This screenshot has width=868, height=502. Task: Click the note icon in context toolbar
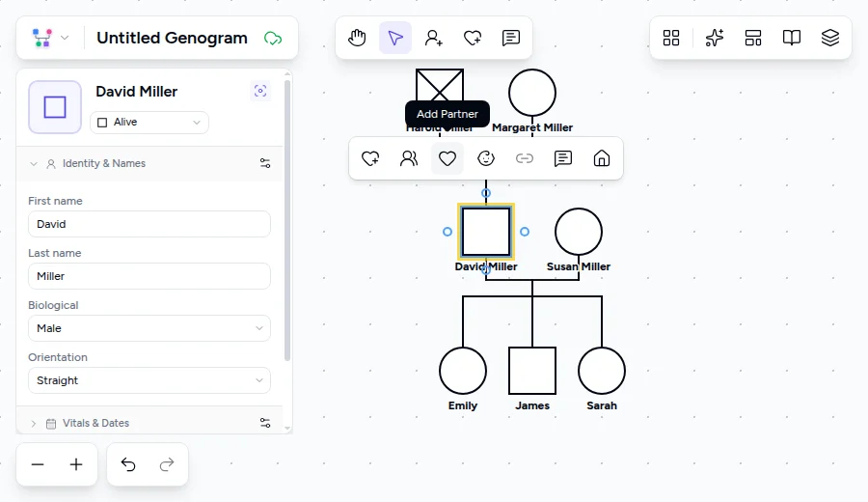[563, 158]
